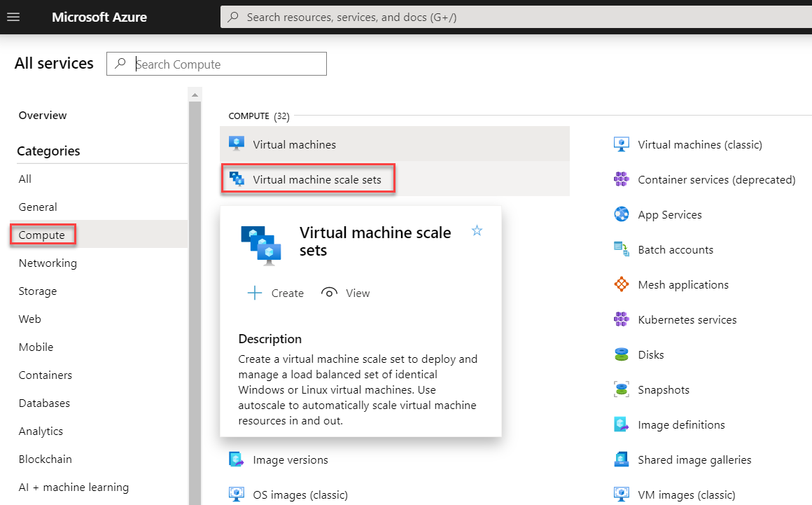Open Kubernetes services link

coord(687,319)
